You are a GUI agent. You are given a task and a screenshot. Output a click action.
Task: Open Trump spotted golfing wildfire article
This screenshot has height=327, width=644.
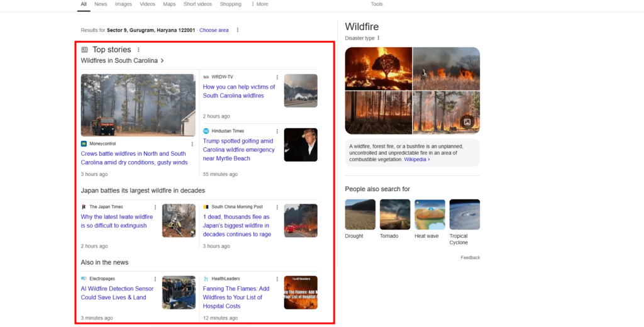pyautogui.click(x=238, y=150)
